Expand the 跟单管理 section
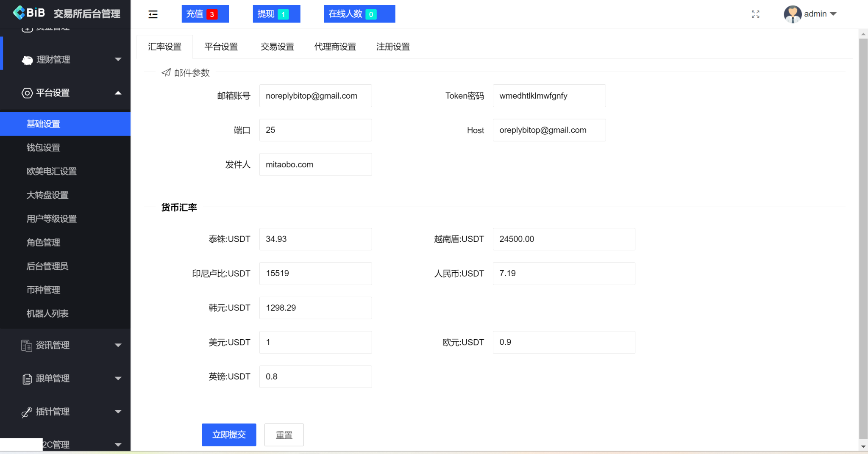The height and width of the screenshot is (454, 868). [x=118, y=379]
